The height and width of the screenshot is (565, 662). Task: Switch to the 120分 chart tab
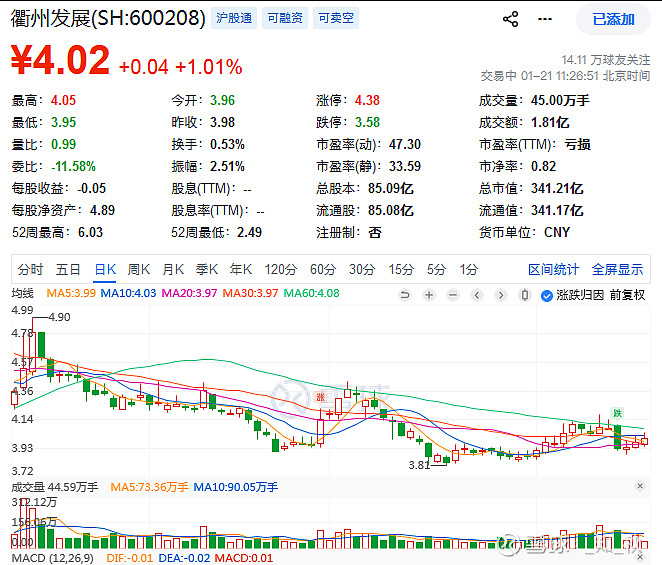pos(281,269)
